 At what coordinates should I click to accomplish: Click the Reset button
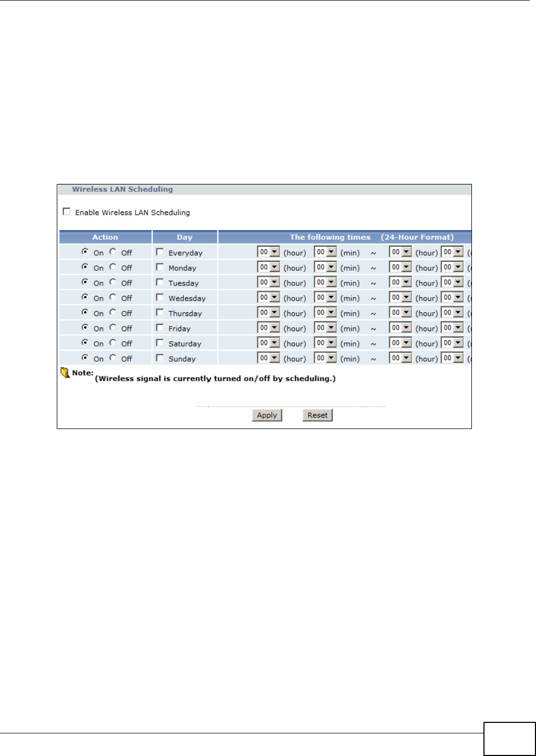(317, 415)
